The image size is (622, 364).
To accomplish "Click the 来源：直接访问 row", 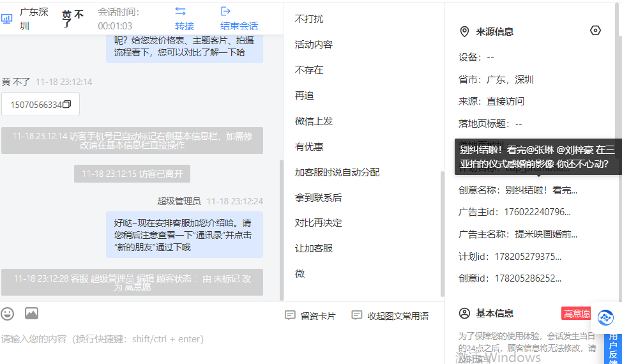I will pos(491,102).
